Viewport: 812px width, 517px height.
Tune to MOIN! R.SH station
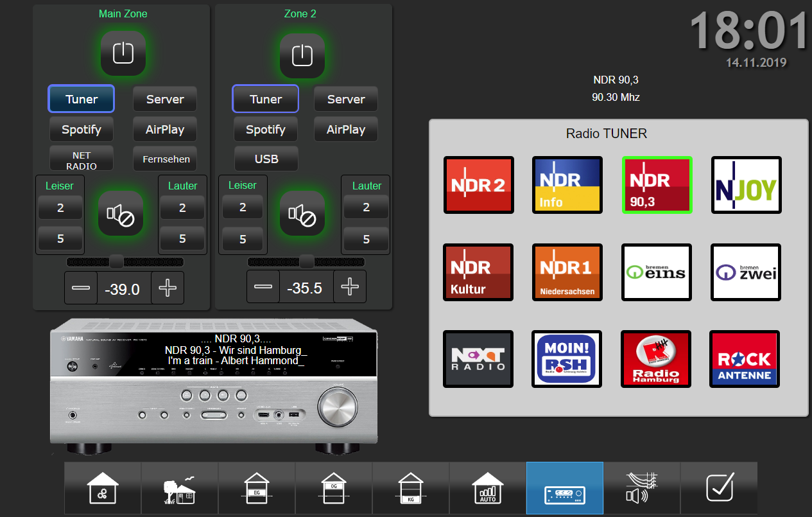click(x=567, y=359)
